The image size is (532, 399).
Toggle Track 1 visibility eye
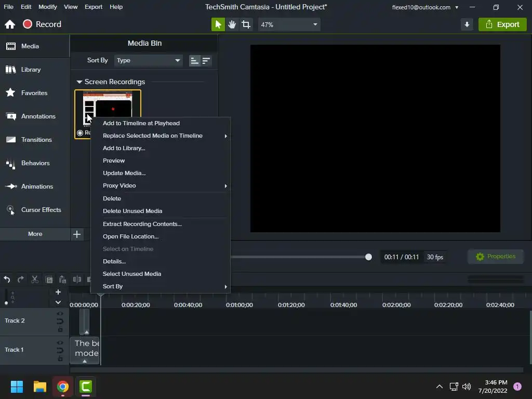[60, 343]
